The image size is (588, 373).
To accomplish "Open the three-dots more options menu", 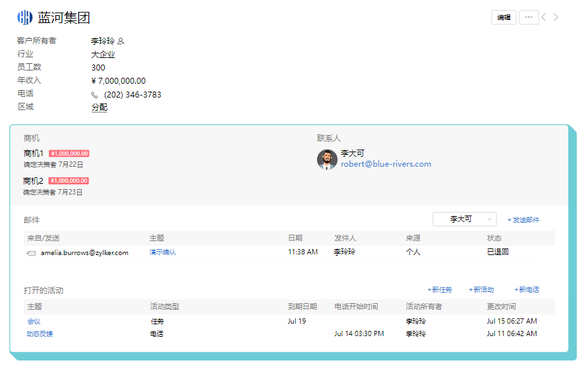I will (529, 18).
